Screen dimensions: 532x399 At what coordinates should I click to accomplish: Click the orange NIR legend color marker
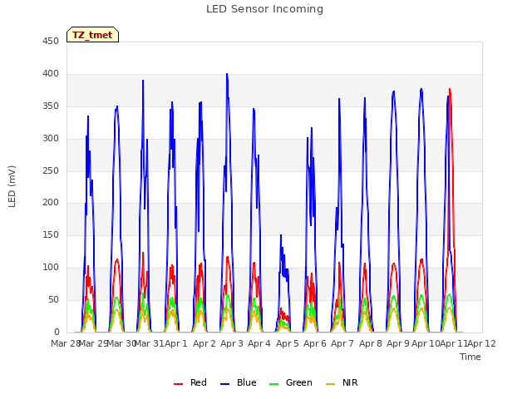point(330,384)
